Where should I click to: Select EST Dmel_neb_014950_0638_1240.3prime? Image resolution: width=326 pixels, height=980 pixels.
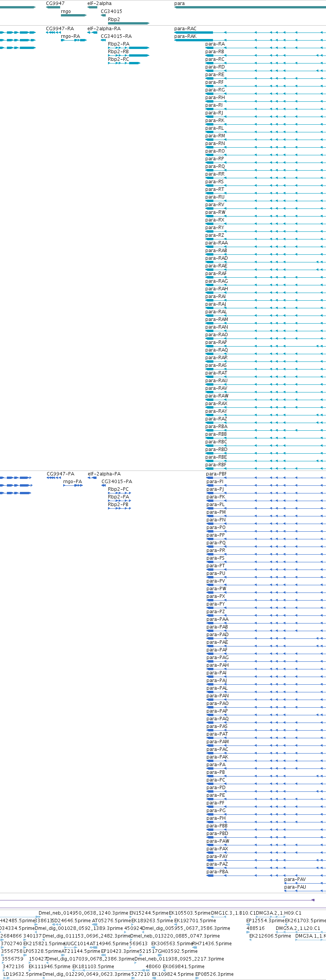point(84,913)
